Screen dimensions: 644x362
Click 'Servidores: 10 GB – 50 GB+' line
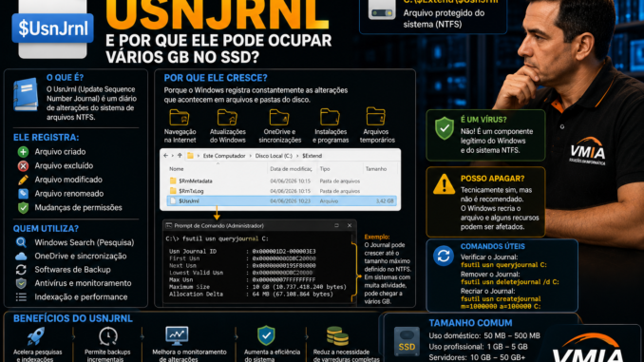[477, 357]
